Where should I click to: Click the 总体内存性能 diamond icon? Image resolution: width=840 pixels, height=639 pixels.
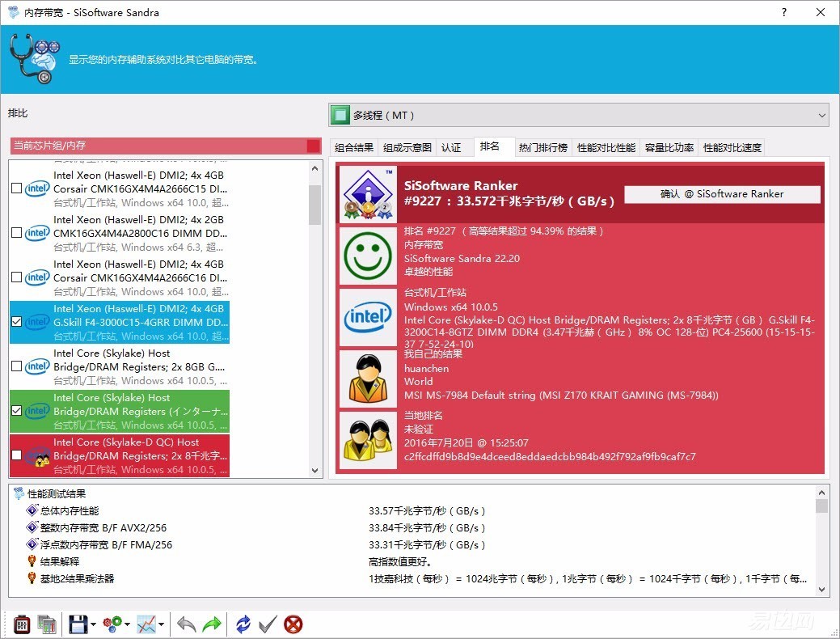[x=32, y=510]
